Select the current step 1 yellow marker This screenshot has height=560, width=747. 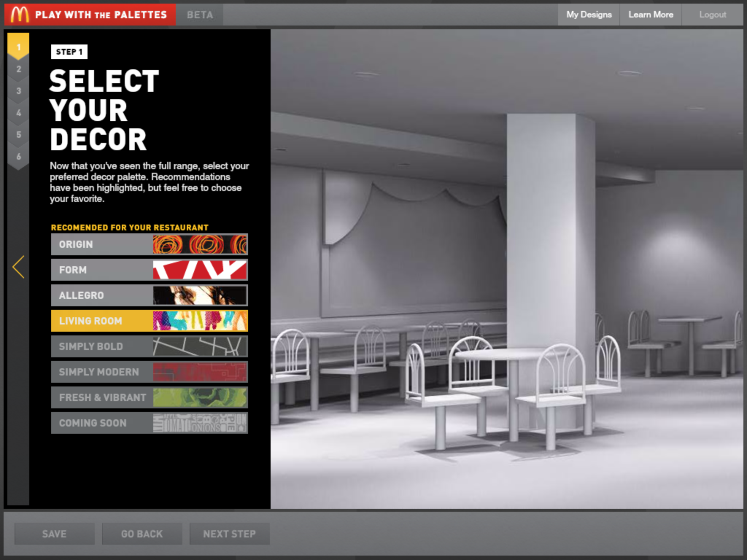coord(19,46)
